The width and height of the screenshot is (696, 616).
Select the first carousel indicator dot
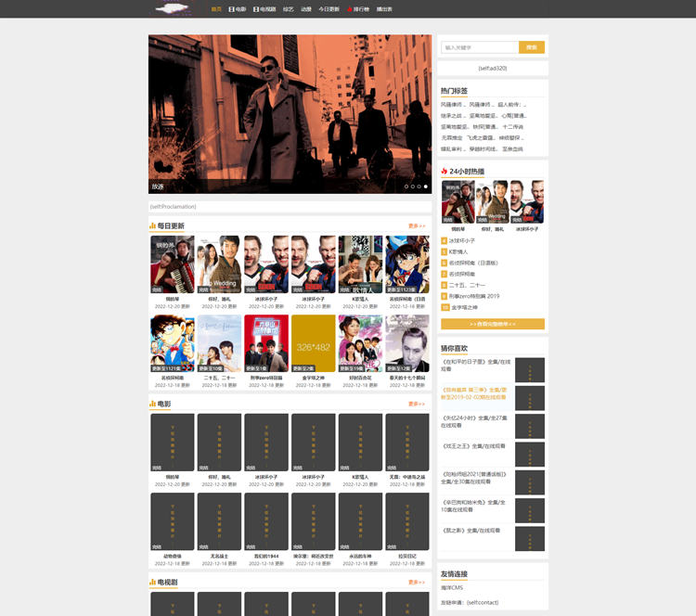tap(406, 186)
